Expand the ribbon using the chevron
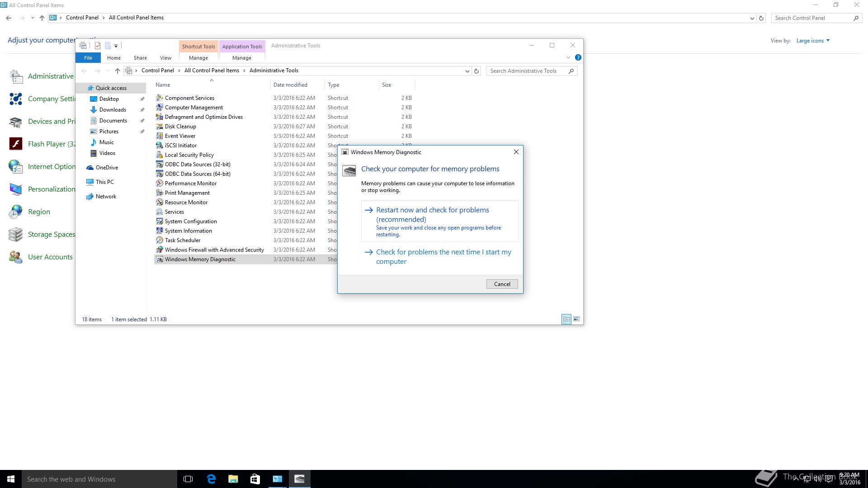 coord(568,57)
